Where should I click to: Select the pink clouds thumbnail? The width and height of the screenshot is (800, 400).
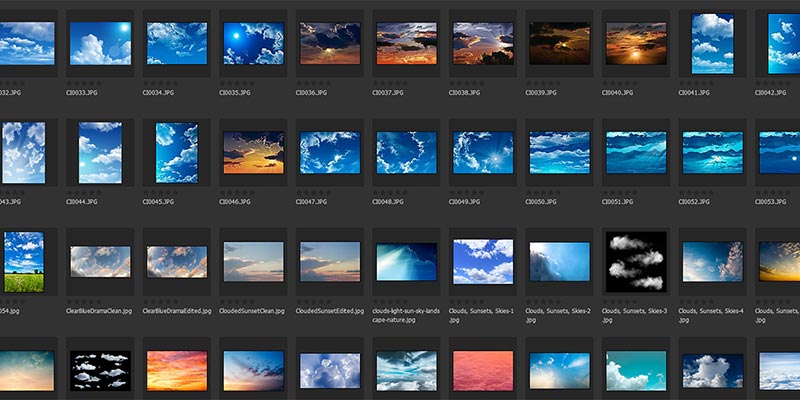(x=483, y=371)
